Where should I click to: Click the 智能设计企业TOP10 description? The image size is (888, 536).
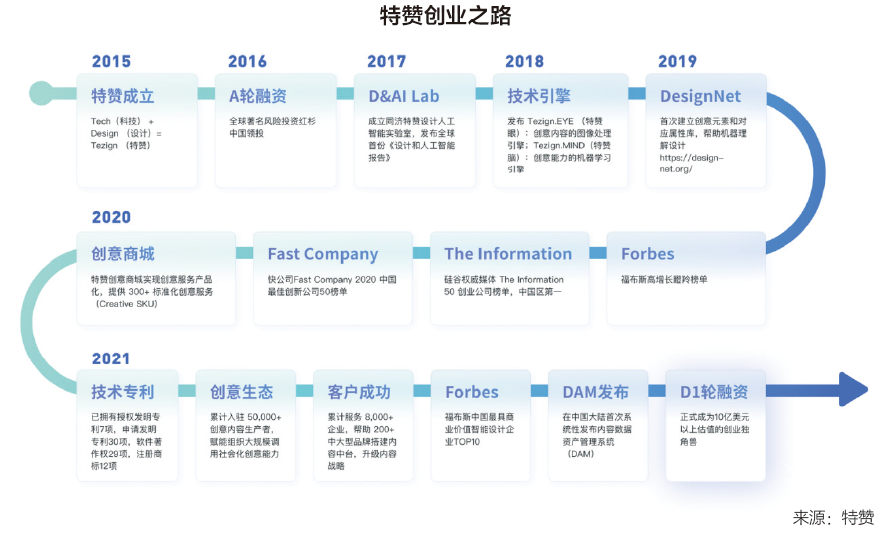pos(479,429)
